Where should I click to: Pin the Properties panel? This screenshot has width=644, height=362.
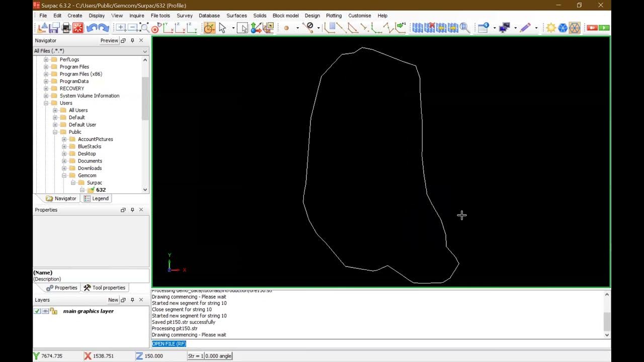pyautogui.click(x=132, y=210)
